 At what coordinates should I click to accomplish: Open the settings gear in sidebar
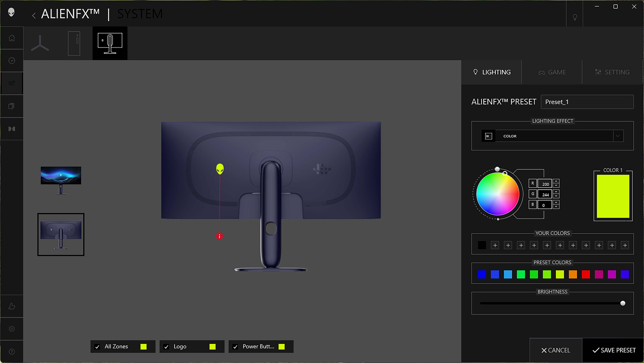(12, 329)
